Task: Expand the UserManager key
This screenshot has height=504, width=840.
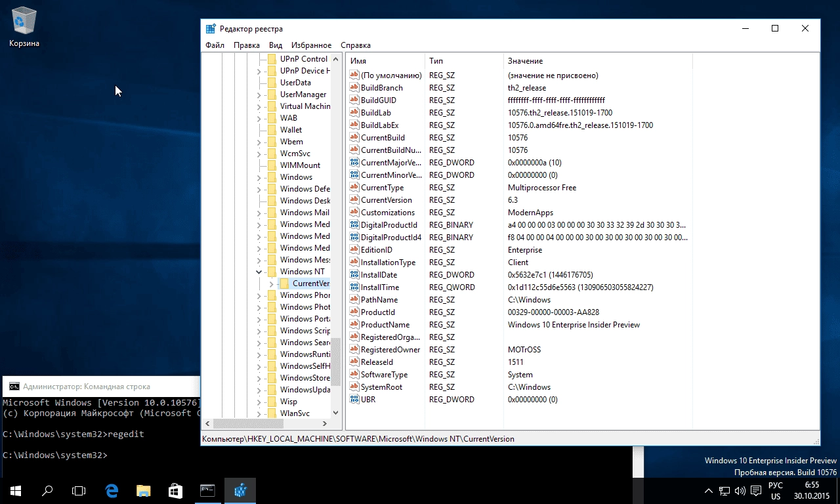Action: pos(259,94)
